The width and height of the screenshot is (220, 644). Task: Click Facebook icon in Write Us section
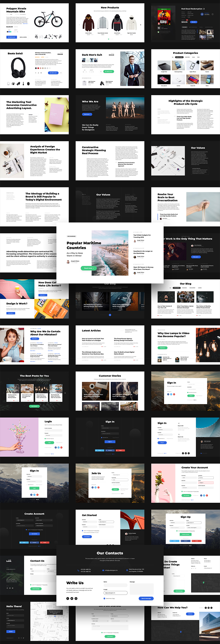pyautogui.click(x=67, y=599)
